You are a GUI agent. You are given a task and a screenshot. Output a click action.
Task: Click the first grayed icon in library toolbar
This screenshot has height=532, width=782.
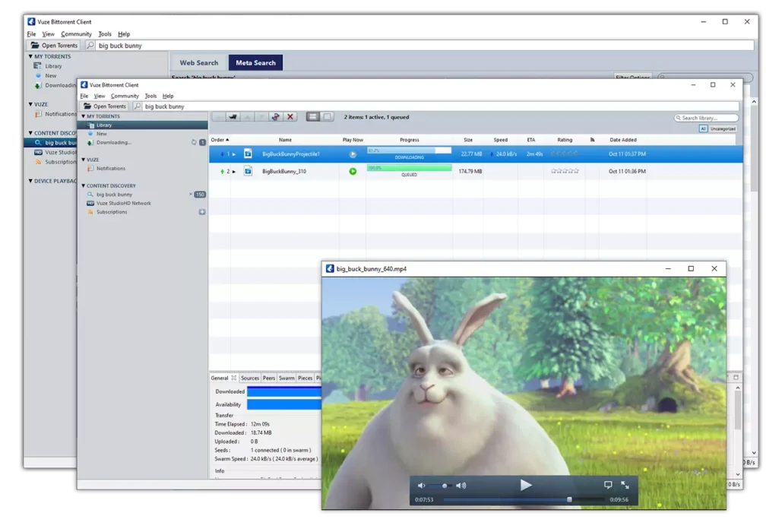(218, 117)
